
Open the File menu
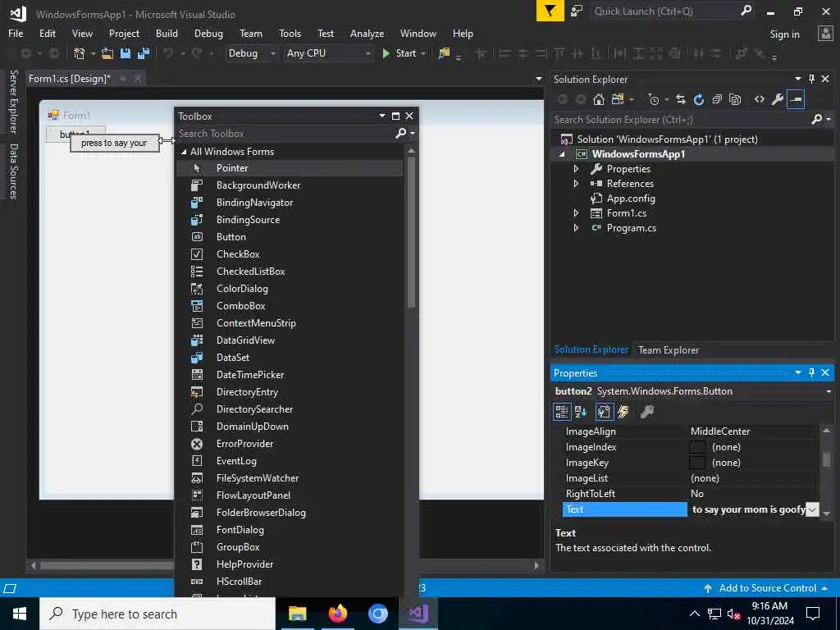[16, 33]
